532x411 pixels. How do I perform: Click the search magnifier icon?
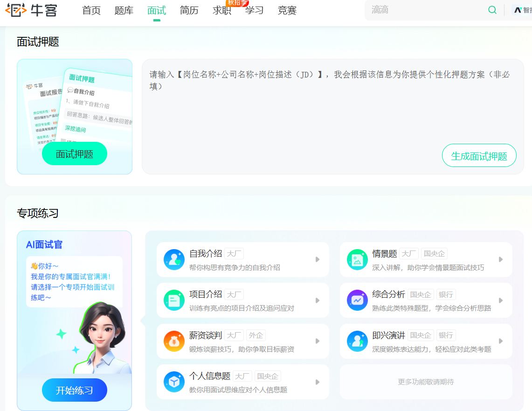(x=492, y=10)
